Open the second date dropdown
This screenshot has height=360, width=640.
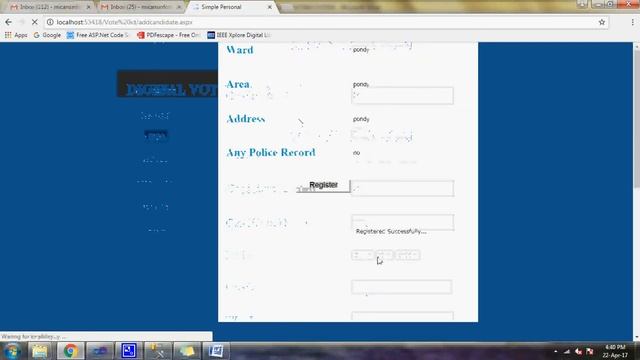(384, 255)
